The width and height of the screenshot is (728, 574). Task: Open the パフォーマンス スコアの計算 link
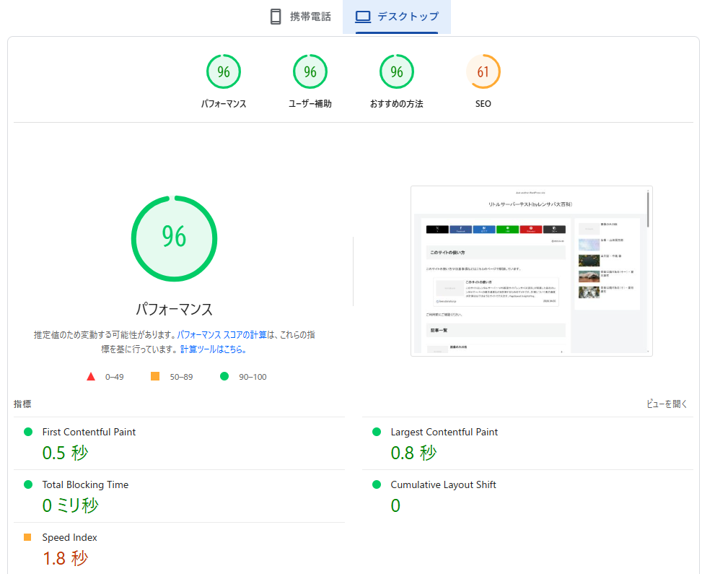(x=222, y=334)
